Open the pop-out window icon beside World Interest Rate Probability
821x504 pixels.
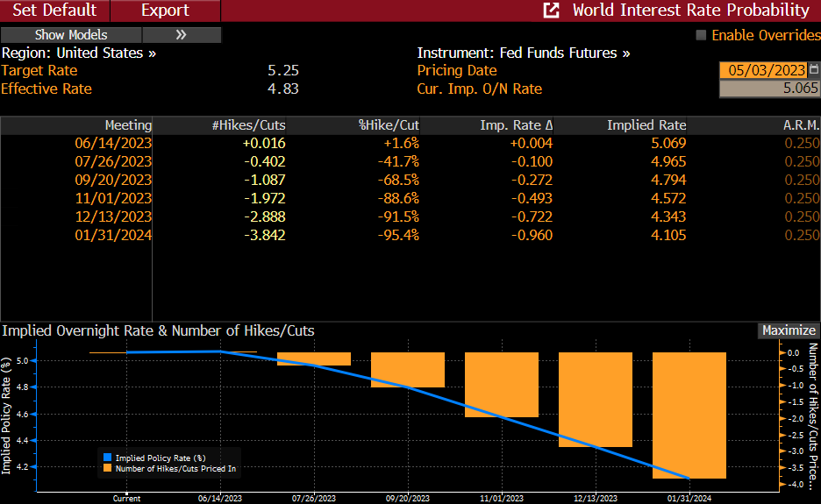click(x=552, y=11)
